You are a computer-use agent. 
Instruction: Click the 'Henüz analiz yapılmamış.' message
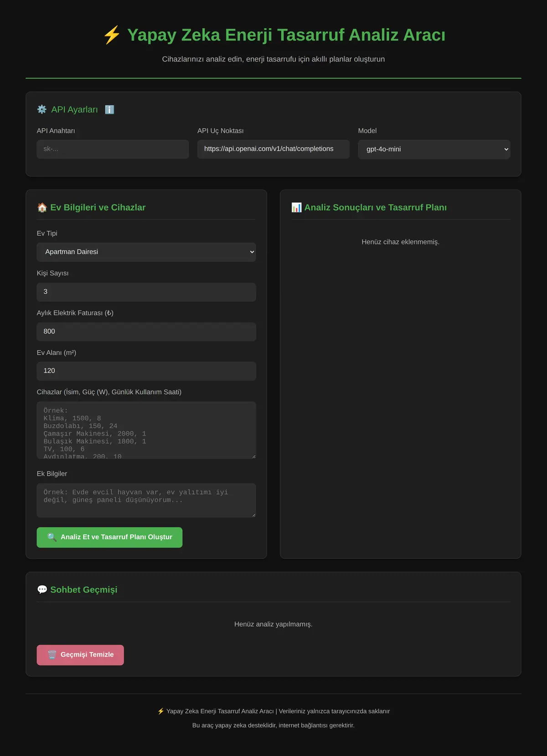tap(273, 624)
